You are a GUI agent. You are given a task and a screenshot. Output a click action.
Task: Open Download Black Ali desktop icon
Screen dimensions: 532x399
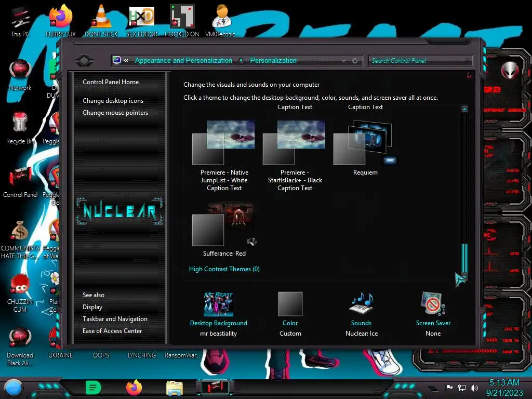(20, 347)
